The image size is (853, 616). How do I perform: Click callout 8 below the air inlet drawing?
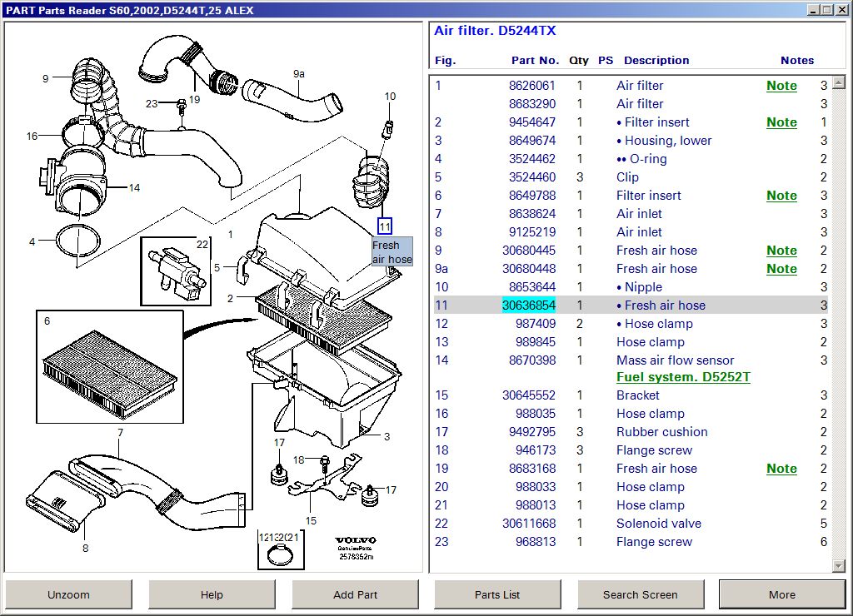click(86, 548)
